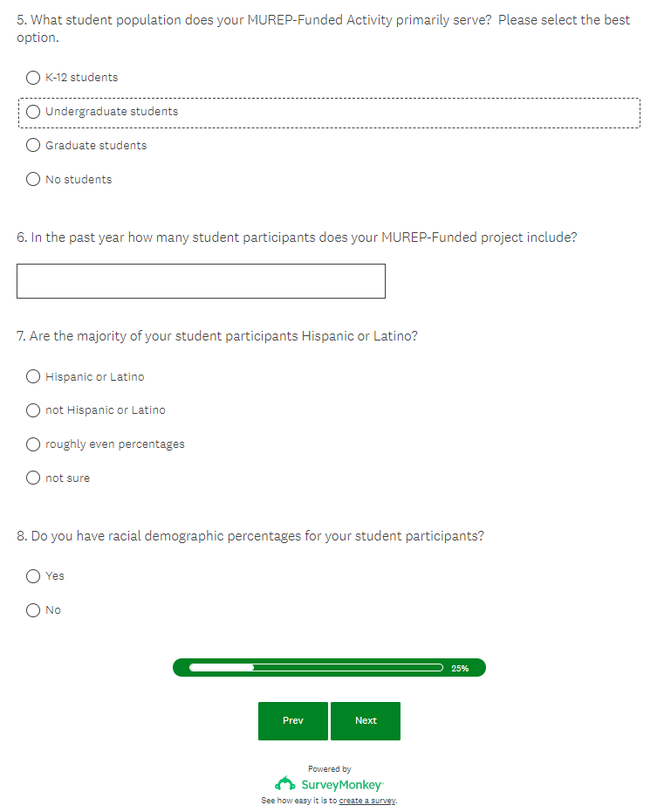671x812 pixels.
Task: Choose not Hispanic or Latino option
Action: (33, 410)
